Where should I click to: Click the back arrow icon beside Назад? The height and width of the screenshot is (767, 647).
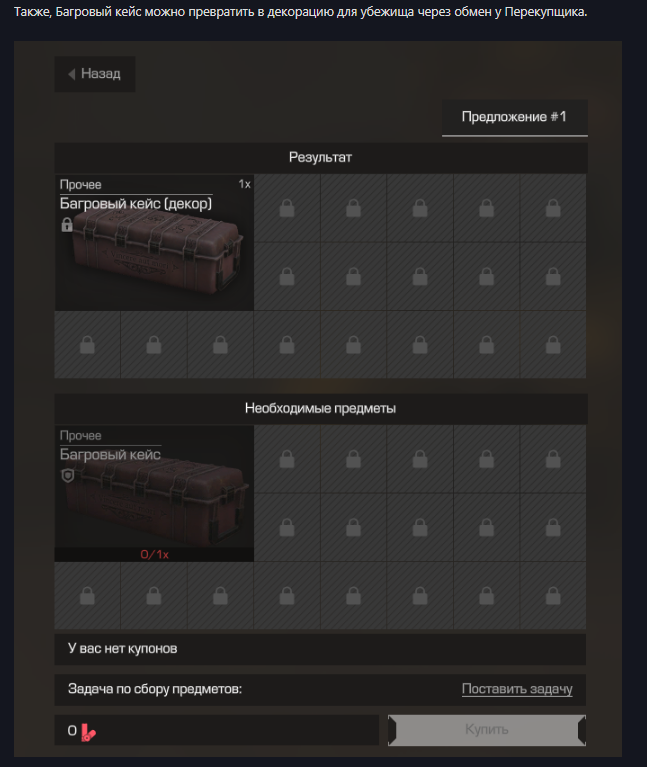[x=72, y=74]
